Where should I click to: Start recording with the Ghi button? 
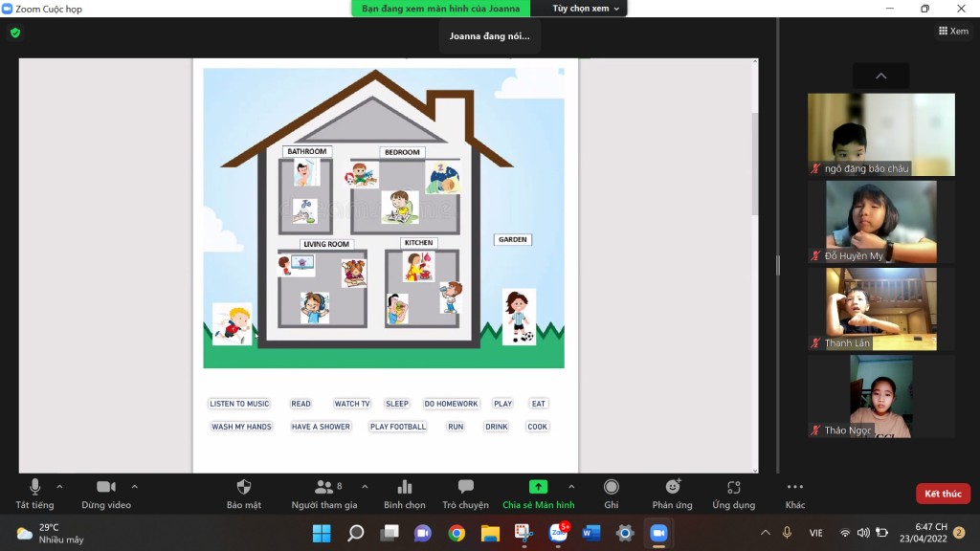coord(611,487)
